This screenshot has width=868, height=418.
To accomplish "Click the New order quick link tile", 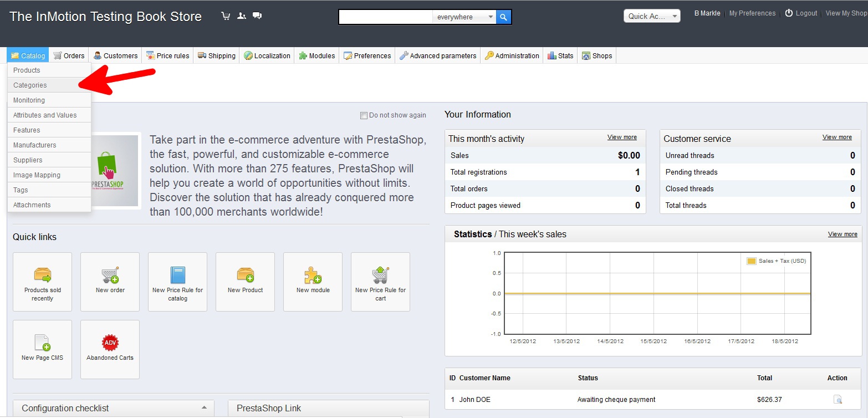I will coord(110,282).
